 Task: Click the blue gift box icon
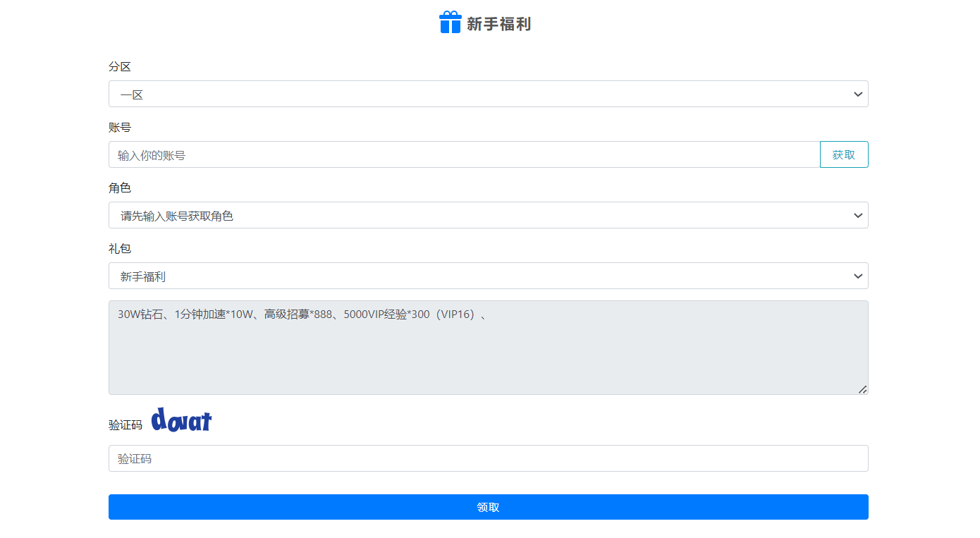click(450, 23)
